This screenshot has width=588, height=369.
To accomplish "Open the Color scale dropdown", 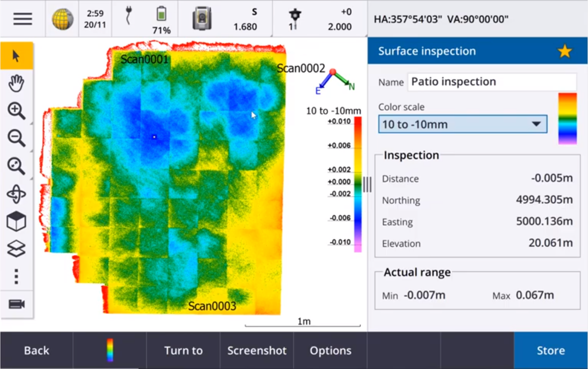I will pos(462,124).
